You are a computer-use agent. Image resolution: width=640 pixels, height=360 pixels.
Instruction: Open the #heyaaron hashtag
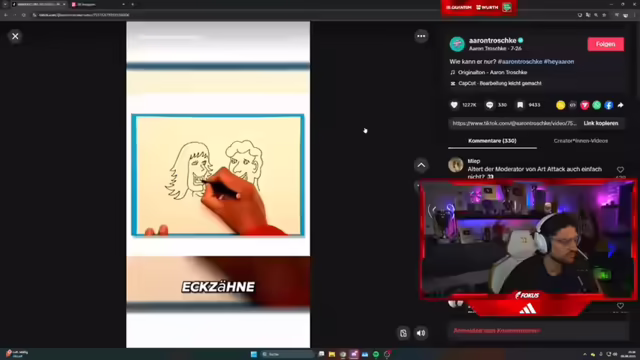click(x=559, y=62)
